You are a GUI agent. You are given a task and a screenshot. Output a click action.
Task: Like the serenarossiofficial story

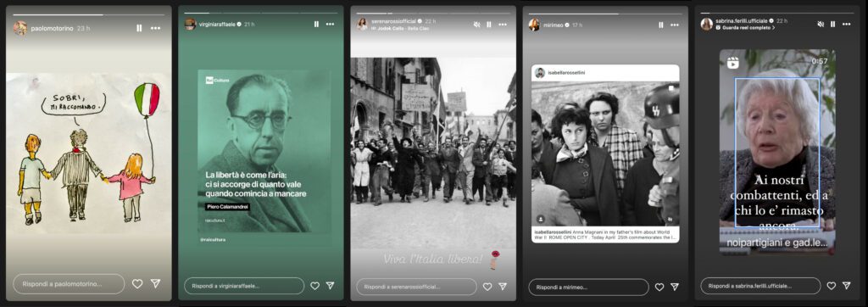point(487,287)
